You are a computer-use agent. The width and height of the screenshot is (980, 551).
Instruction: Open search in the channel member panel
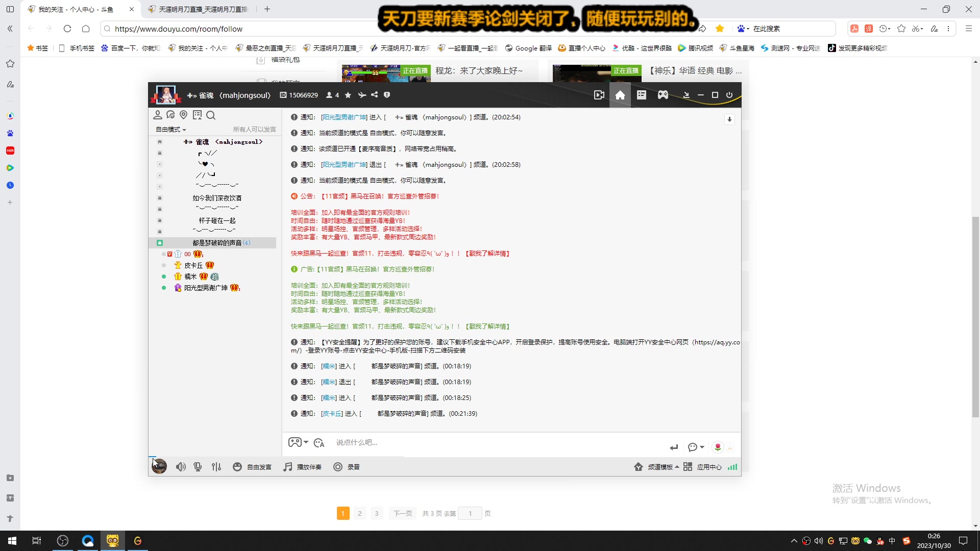pyautogui.click(x=211, y=115)
